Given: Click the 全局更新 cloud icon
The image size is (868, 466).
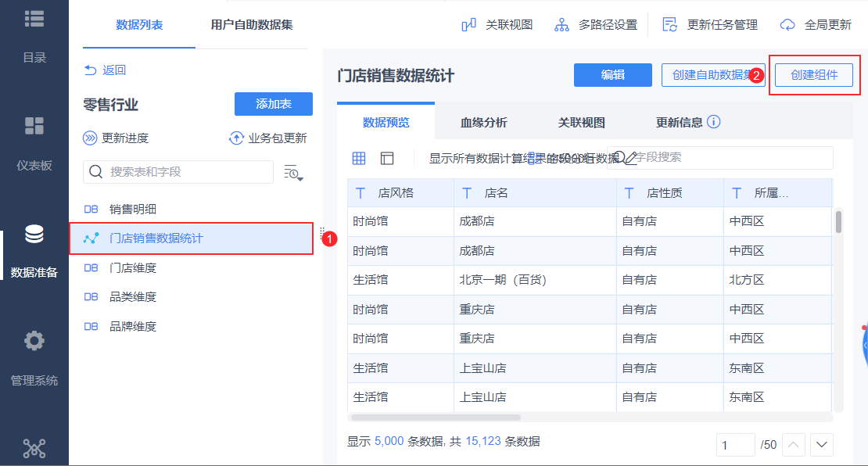Looking at the screenshot, I should coord(787,25).
